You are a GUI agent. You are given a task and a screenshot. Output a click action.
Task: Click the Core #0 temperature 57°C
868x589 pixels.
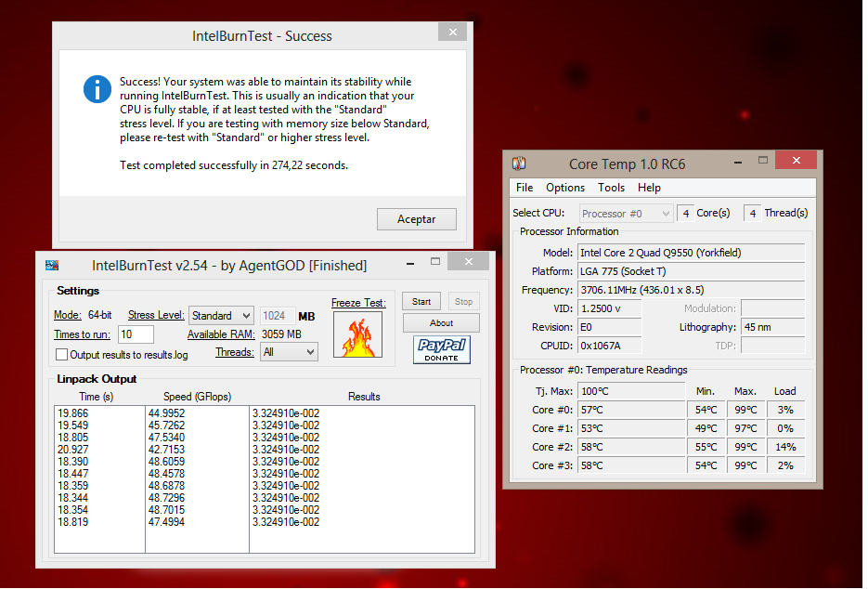point(631,410)
